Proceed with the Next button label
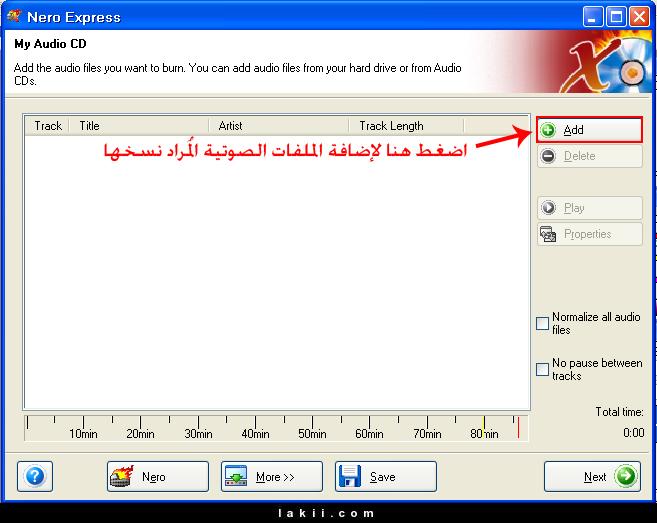The image size is (657, 523). 595,477
